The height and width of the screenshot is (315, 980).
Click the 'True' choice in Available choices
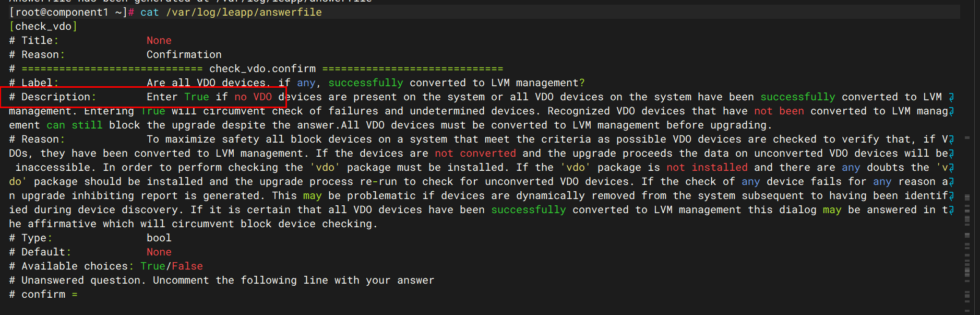[152, 266]
